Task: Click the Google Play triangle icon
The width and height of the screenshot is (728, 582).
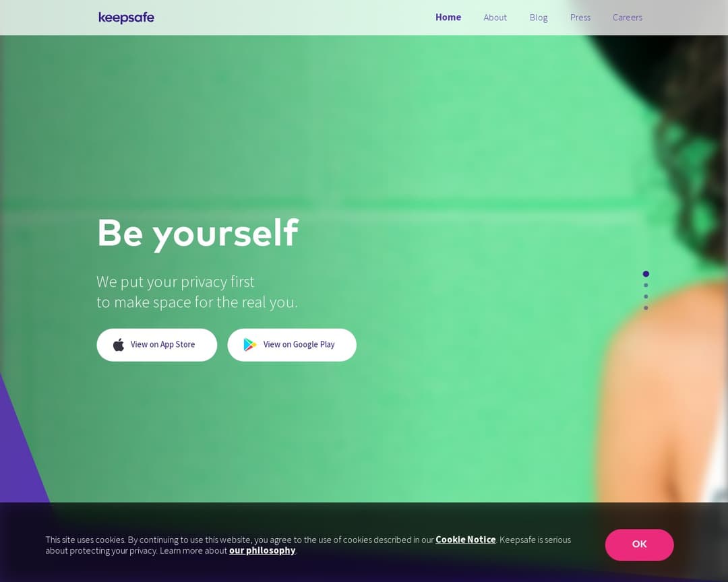Action: [x=250, y=344]
